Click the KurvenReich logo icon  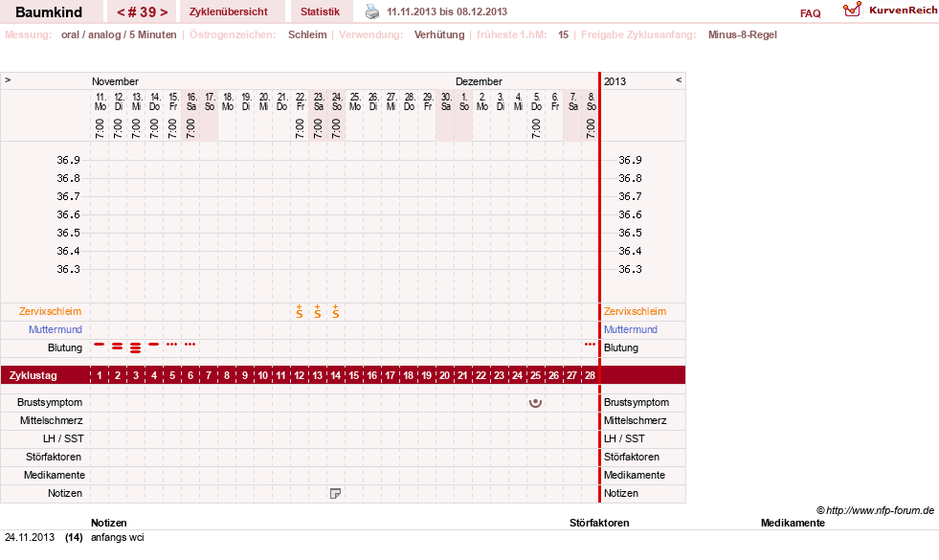[x=852, y=10]
